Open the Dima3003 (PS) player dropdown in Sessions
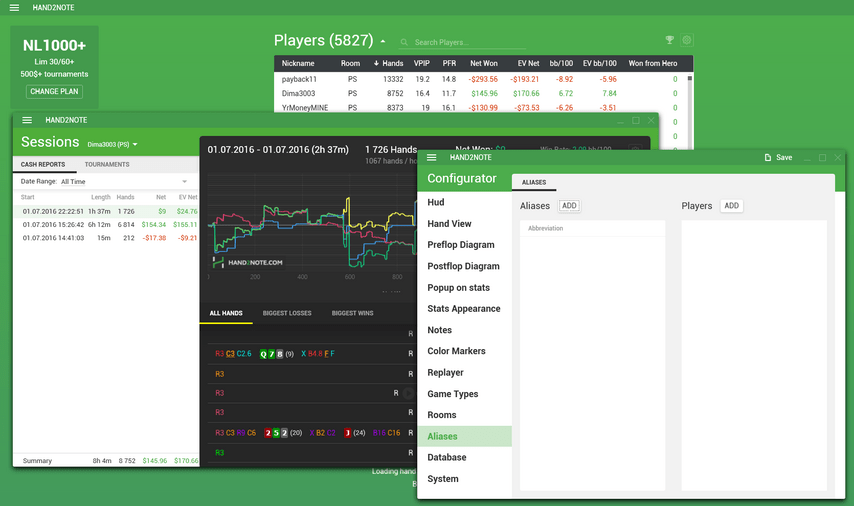Screen dimensions: 854x506 (x=112, y=144)
